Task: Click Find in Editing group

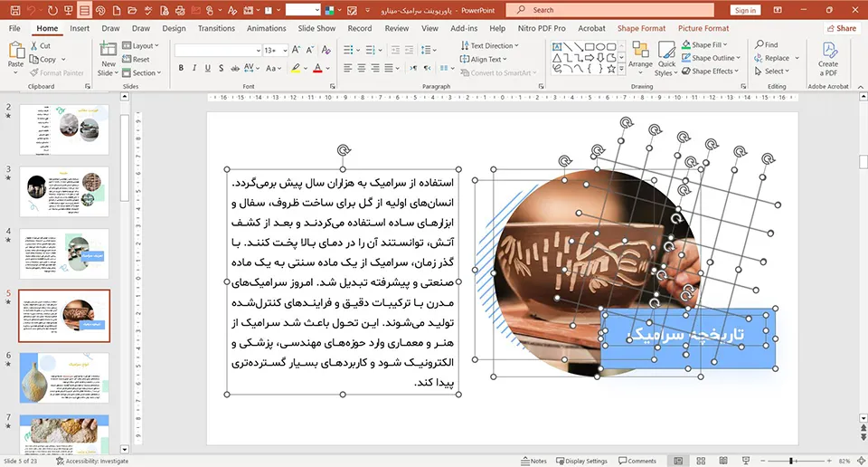Action: 766,45
